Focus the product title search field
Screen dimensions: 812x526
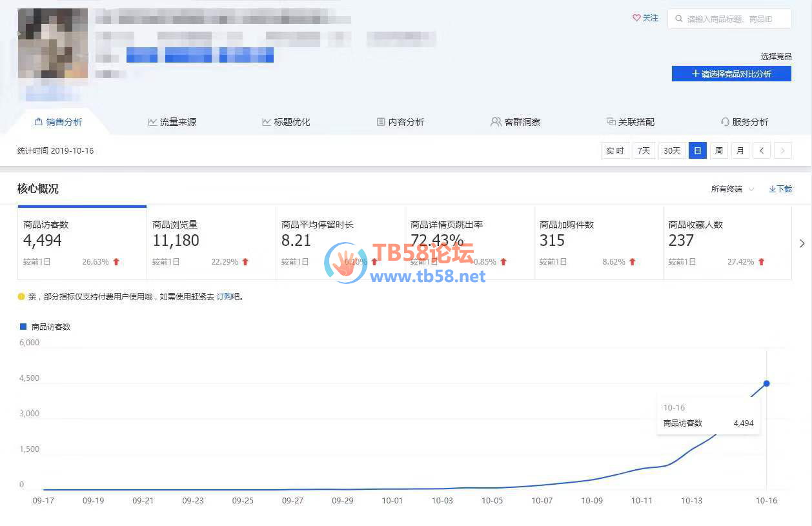pos(736,19)
